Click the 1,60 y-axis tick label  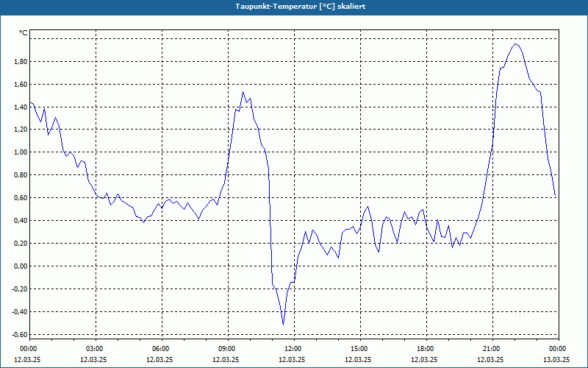[21, 85]
